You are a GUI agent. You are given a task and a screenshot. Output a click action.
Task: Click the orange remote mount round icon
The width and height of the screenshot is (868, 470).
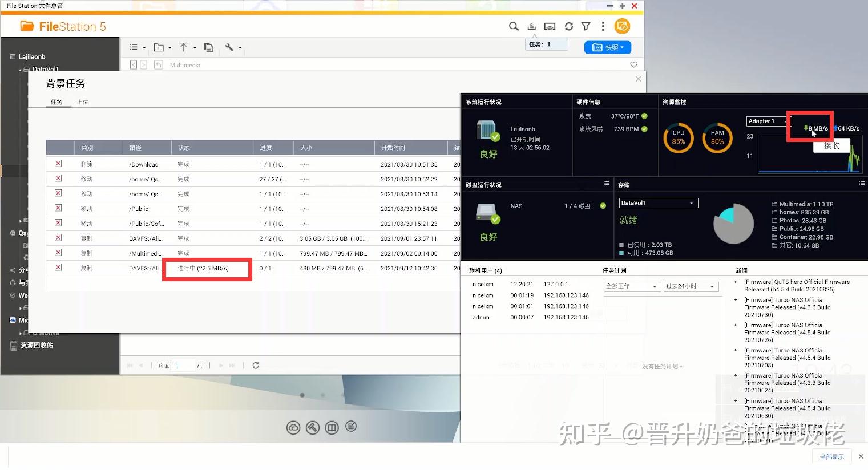coord(622,26)
